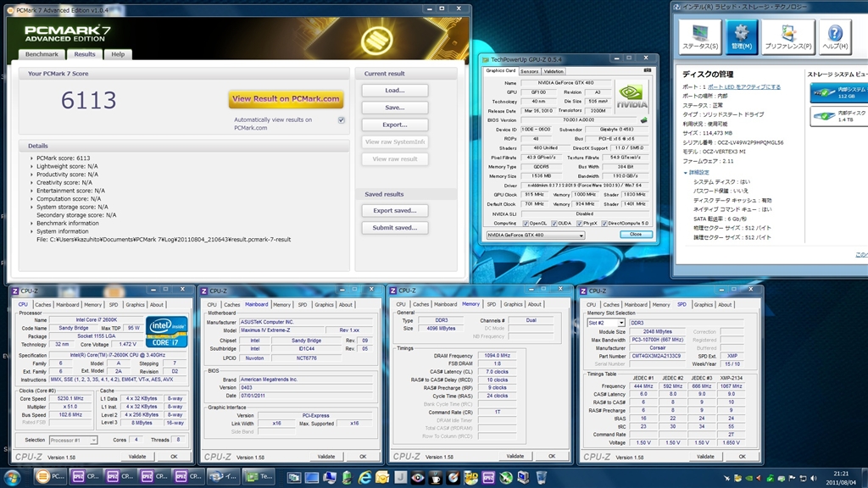Click View Result on PCMark.com button
Viewport: 868px width, 488px height.
click(286, 99)
